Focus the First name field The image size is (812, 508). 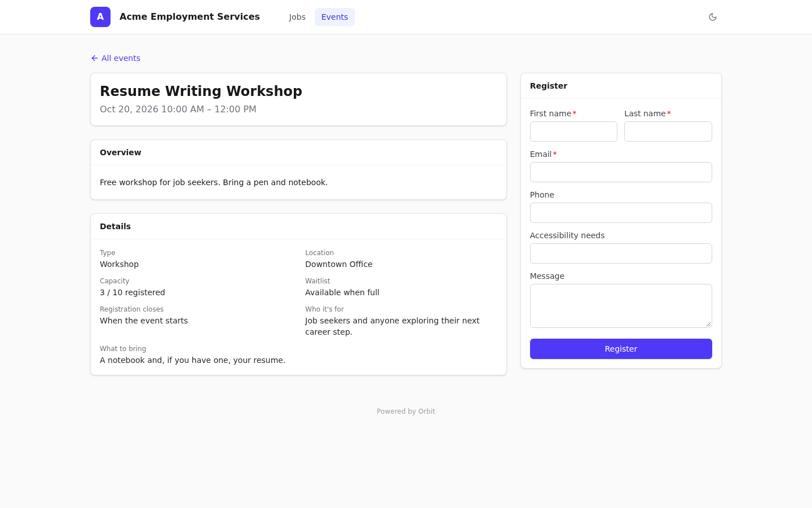pyautogui.click(x=573, y=132)
